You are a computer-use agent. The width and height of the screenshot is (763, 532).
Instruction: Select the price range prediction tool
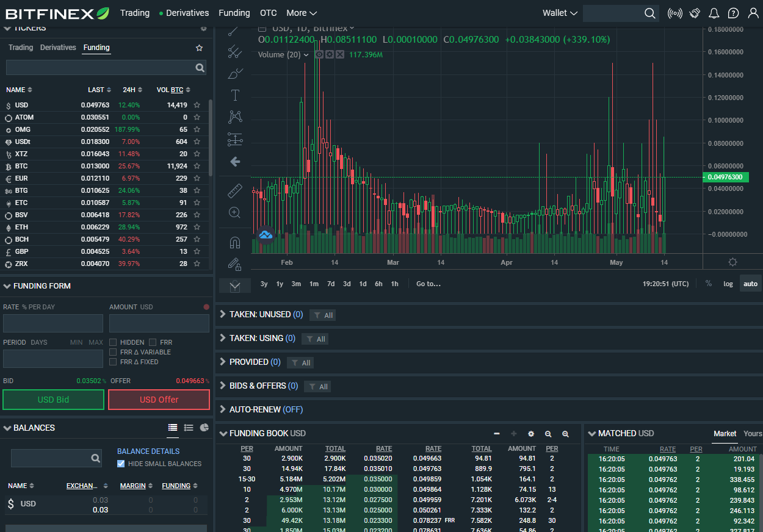coord(235,139)
